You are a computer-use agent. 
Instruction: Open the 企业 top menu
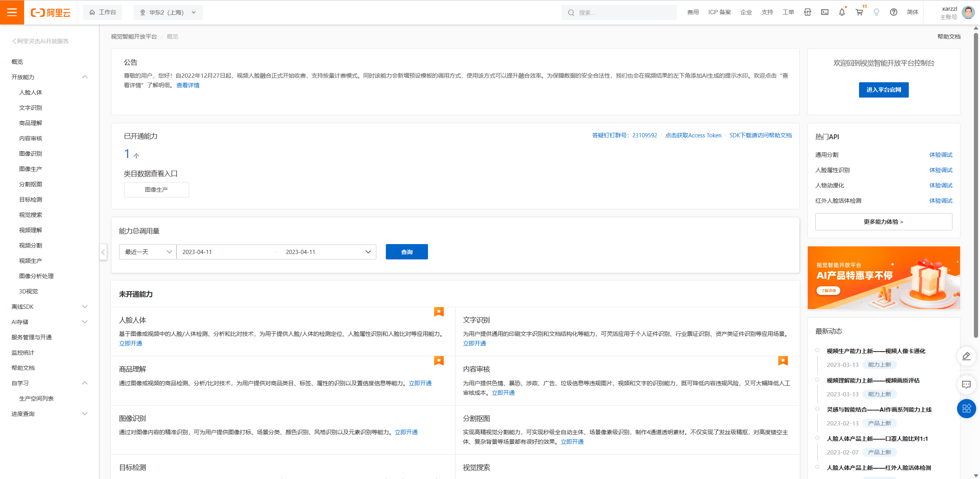click(746, 12)
